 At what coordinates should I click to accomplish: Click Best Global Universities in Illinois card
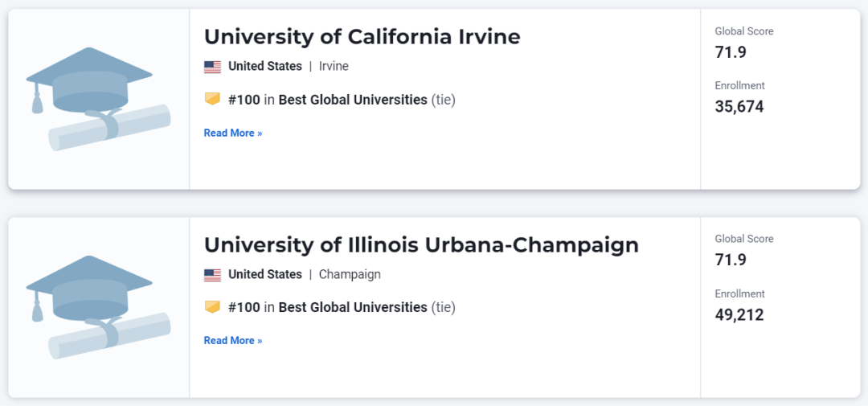[x=353, y=307]
